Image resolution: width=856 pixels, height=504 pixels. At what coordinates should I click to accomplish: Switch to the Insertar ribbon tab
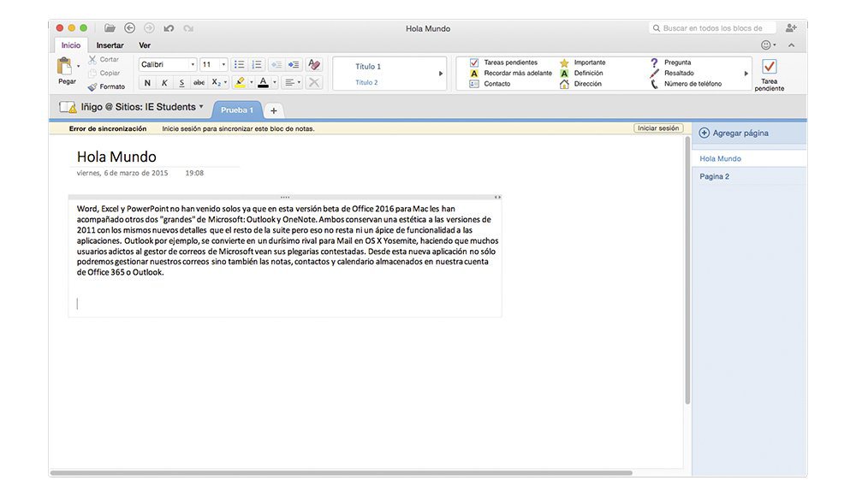click(110, 45)
